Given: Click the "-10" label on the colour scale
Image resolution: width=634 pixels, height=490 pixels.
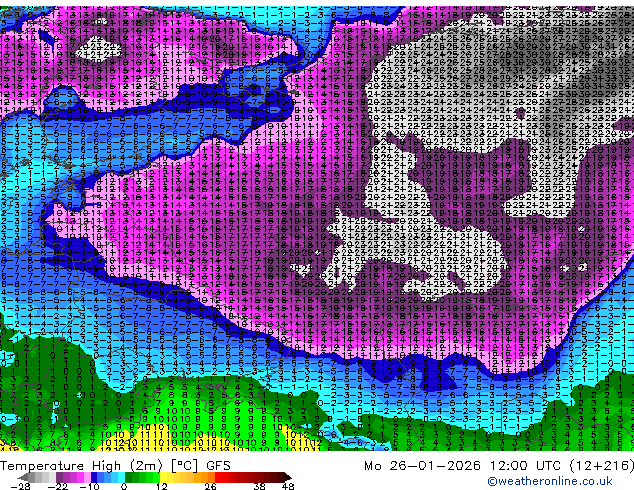Looking at the screenshot, I should pyautogui.click(x=89, y=486).
